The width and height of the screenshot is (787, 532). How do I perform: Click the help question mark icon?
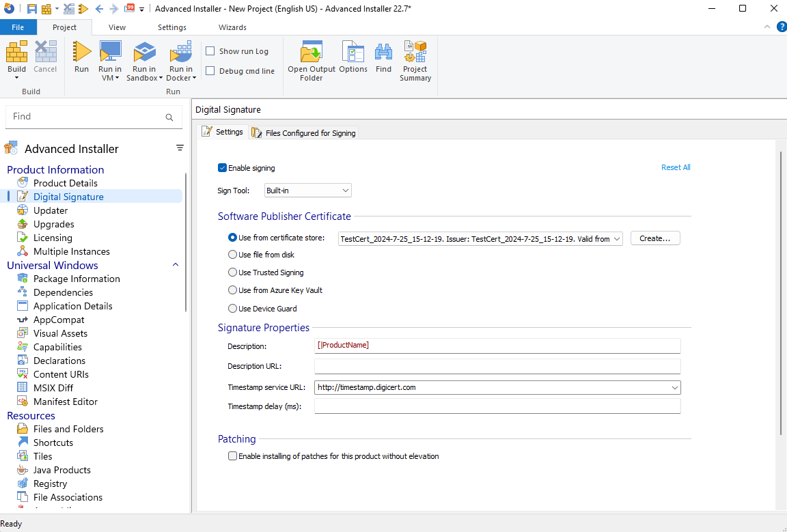click(x=782, y=27)
